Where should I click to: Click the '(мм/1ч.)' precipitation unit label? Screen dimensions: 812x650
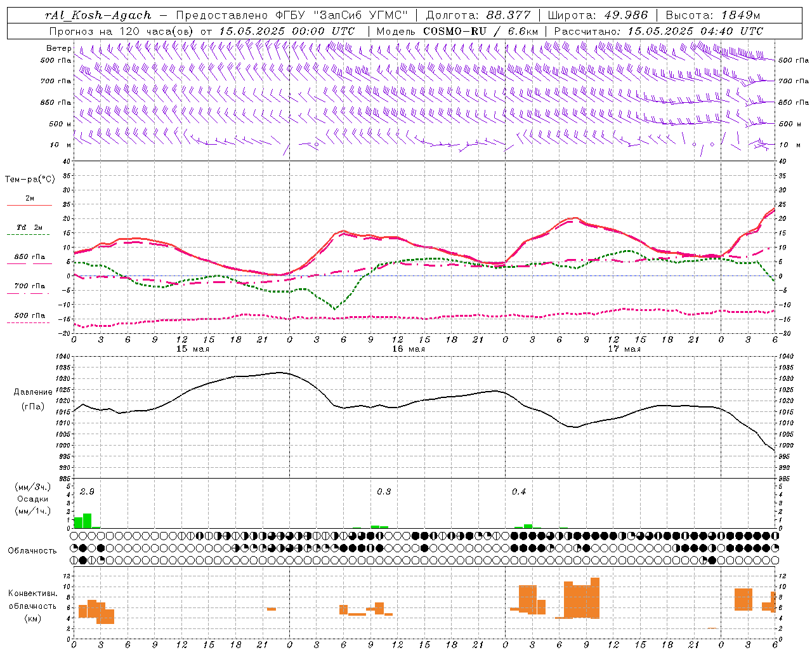pos(33,511)
